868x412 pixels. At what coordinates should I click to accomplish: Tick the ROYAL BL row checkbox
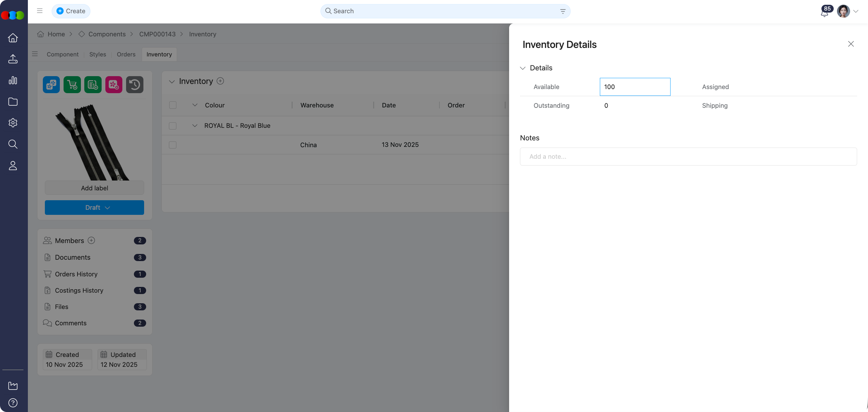(173, 126)
